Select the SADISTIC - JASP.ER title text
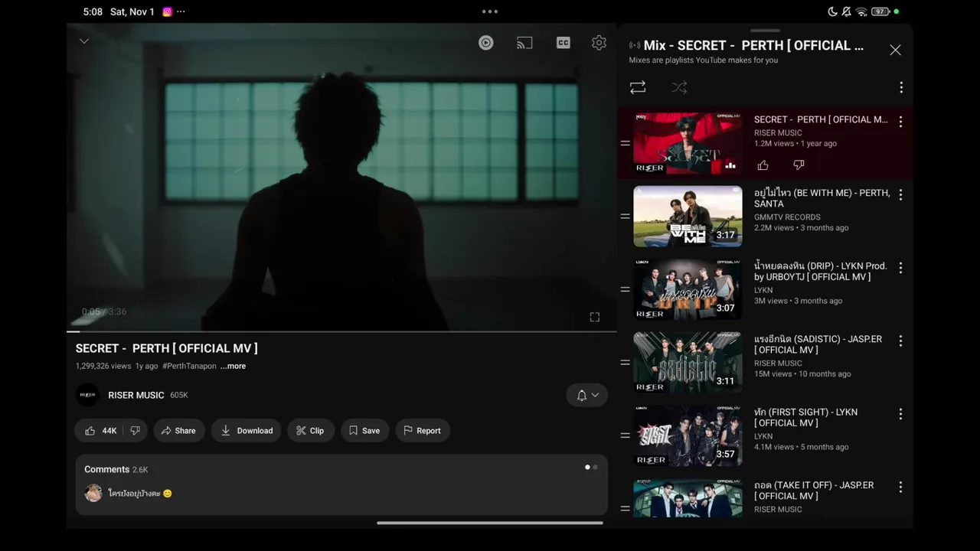Image resolution: width=980 pixels, height=551 pixels. 818,344
